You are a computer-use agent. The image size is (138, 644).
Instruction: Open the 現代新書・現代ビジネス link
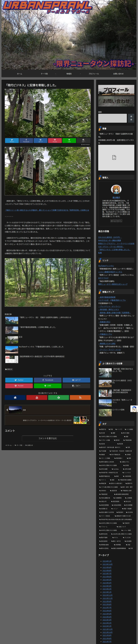tap(109, 310)
